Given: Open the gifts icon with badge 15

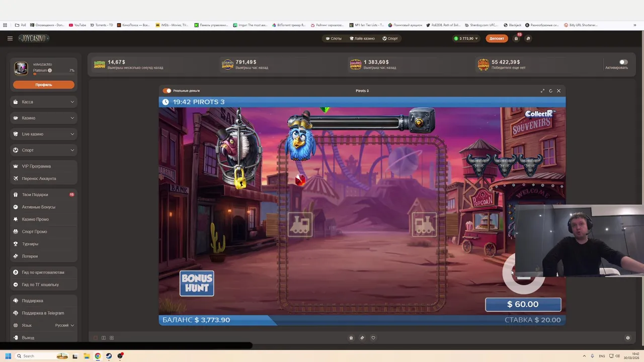Looking at the screenshot, I should (x=516, y=38).
